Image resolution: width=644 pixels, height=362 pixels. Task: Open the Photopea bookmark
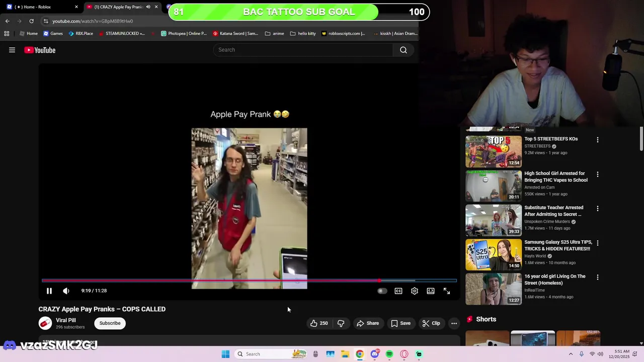tap(184, 34)
